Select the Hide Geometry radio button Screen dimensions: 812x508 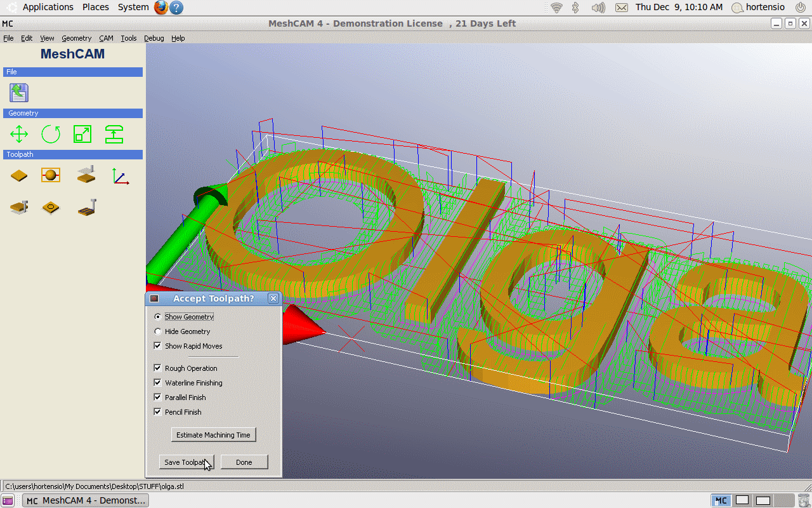[158, 331]
